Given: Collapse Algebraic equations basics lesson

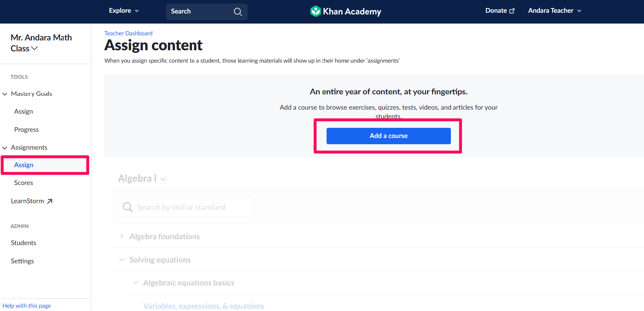Looking at the screenshot, I should [135, 283].
